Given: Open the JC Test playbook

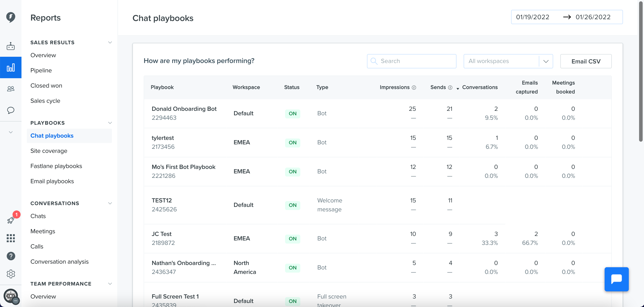Looking at the screenshot, I should click(x=162, y=234).
